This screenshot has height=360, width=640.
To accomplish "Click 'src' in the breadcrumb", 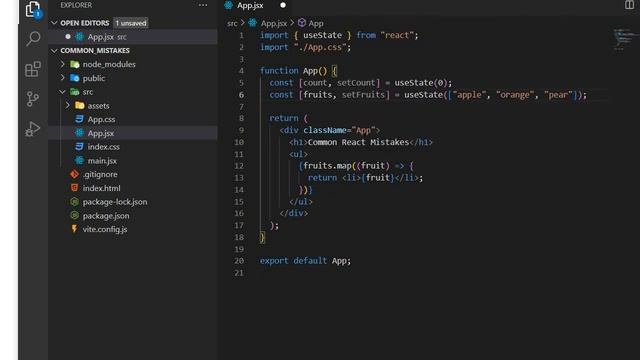I will click(x=232, y=23).
